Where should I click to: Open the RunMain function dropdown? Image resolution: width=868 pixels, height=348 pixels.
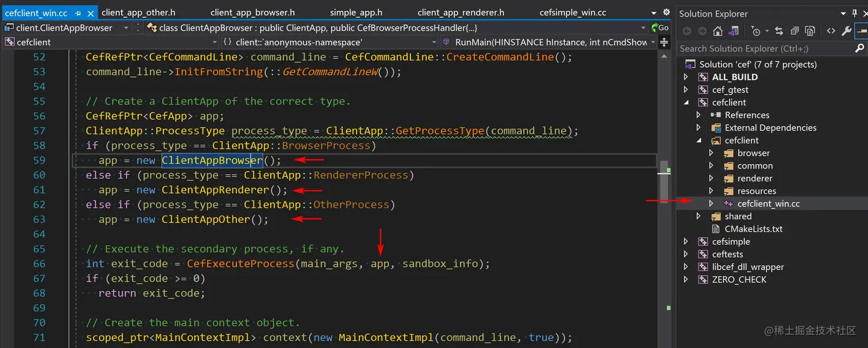coord(653,42)
